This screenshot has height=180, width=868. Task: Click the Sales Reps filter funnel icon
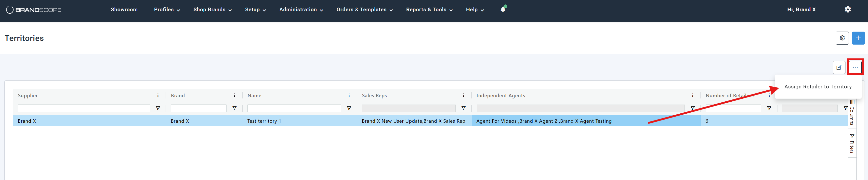463,108
